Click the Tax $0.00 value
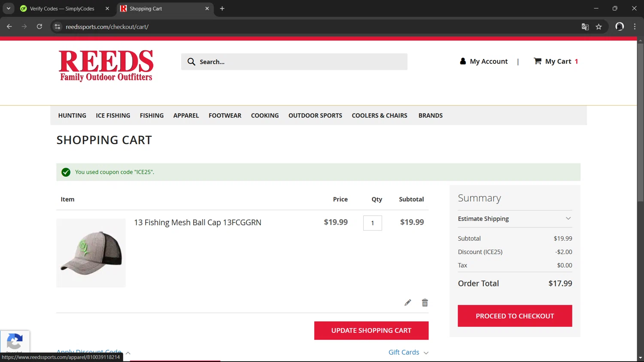644x362 pixels. pyautogui.click(x=565, y=265)
